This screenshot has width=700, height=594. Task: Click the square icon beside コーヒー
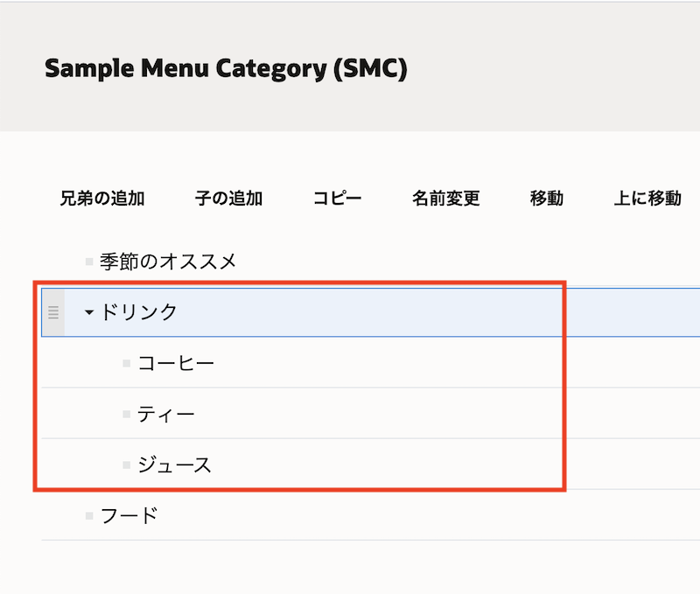[x=125, y=361]
